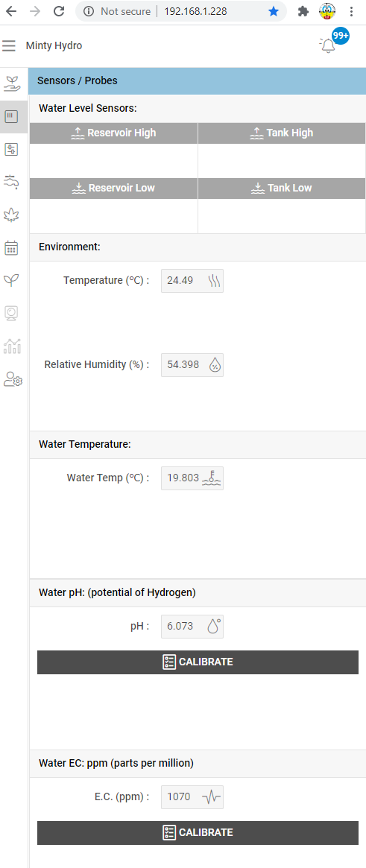Select the seedling sprout sidebar icon

click(12, 280)
